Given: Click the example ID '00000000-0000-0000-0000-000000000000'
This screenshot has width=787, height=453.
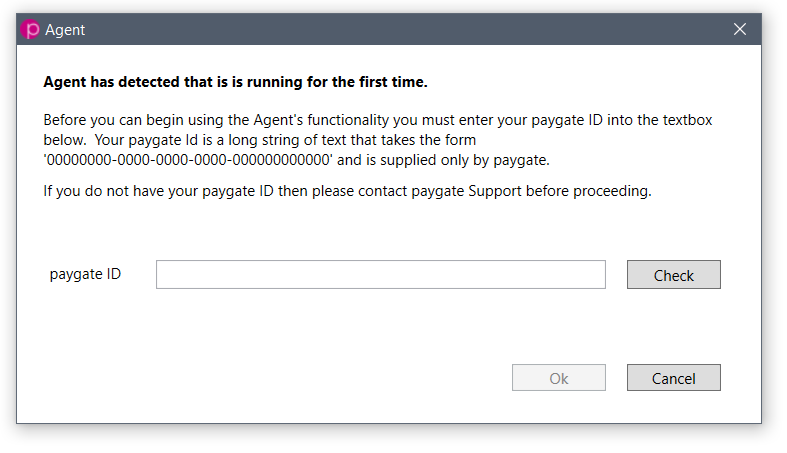Looking at the screenshot, I should (188, 160).
